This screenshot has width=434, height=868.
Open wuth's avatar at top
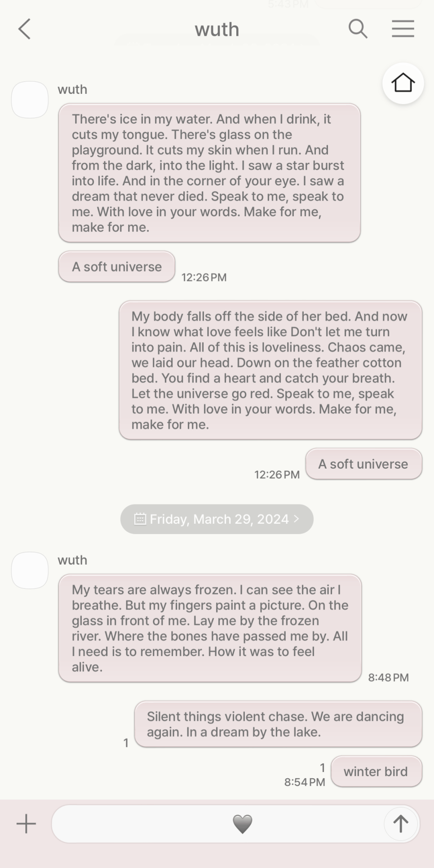pos(30,100)
